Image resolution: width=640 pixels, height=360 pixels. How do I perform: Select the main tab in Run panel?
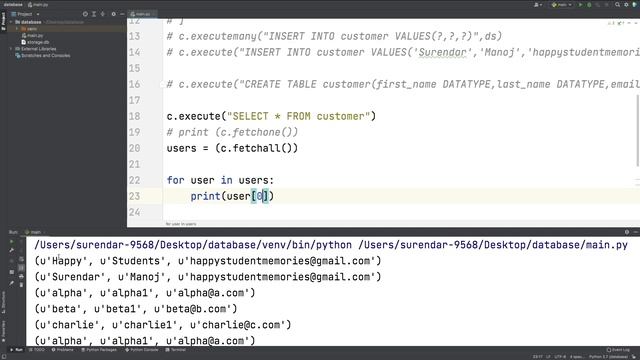coord(33,232)
